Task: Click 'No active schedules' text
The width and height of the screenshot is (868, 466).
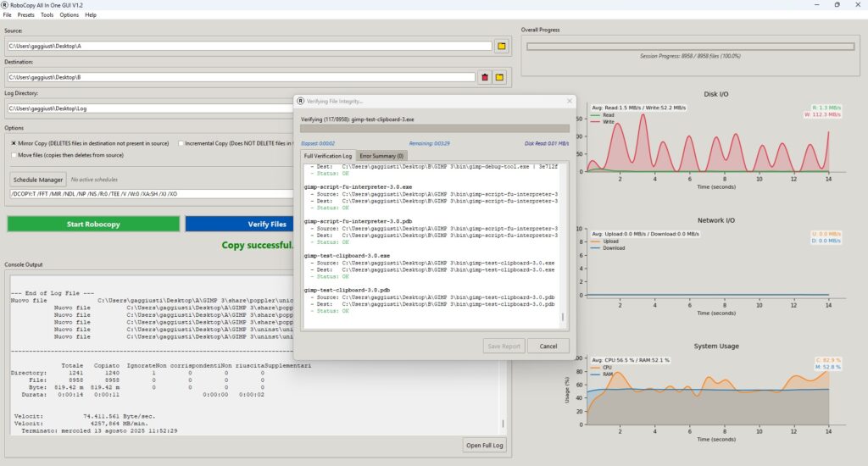Action: pos(94,180)
